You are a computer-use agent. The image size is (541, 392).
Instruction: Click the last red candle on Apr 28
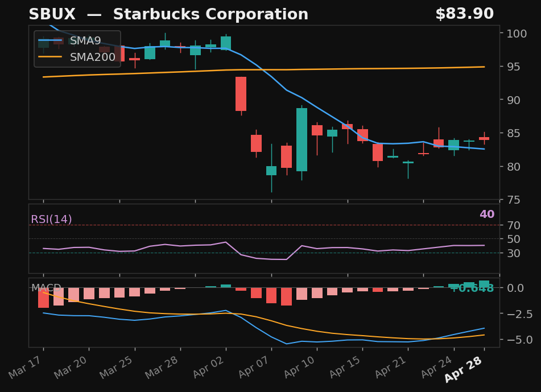(x=484, y=138)
